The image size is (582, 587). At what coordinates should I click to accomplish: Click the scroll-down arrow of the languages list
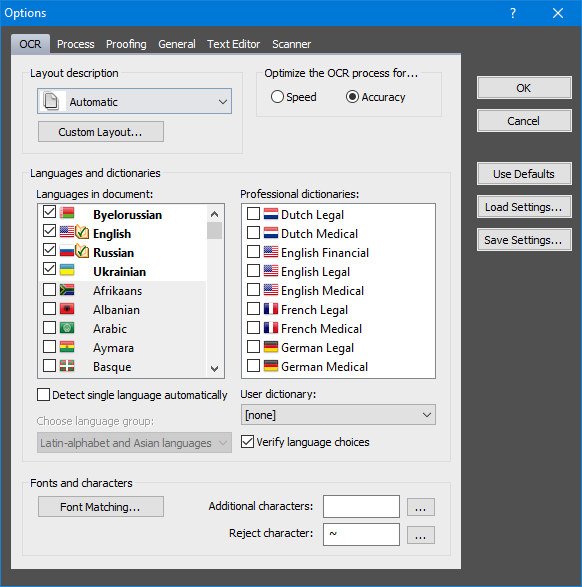[214, 368]
